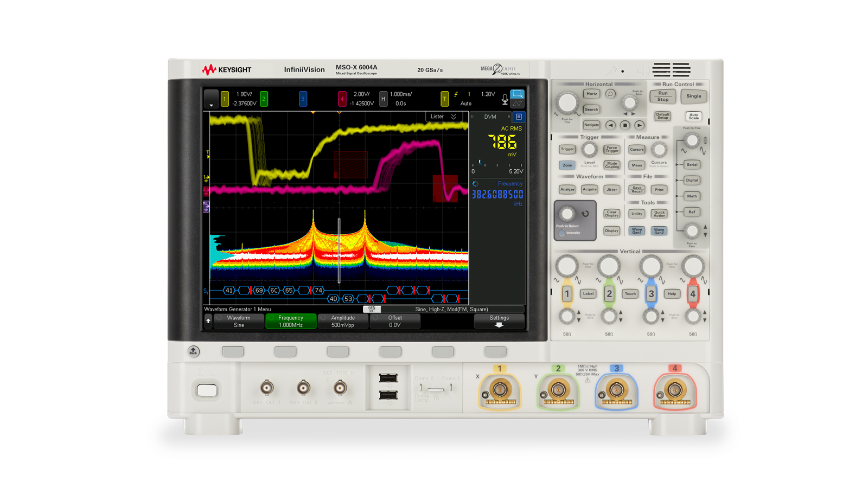
Task: Tap the channel 2 green badge on screen
Action: coord(264,99)
